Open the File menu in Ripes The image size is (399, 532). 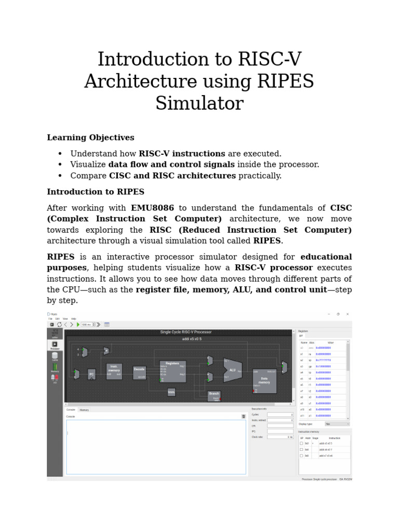[50, 319]
